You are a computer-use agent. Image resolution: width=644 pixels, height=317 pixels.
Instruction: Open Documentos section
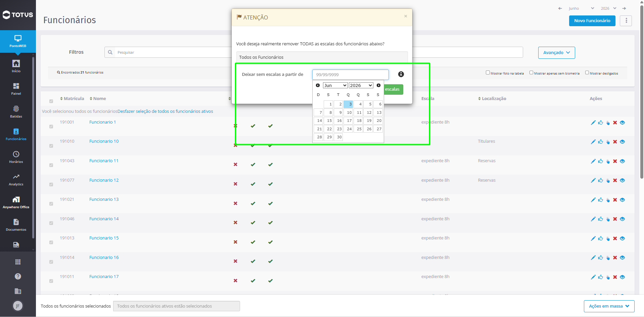point(16,225)
